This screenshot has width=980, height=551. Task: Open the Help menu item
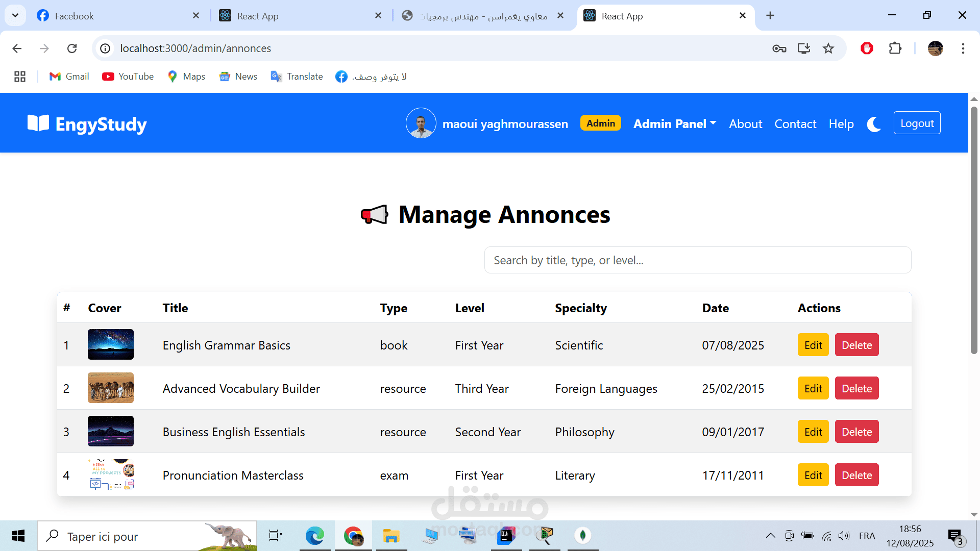(841, 124)
